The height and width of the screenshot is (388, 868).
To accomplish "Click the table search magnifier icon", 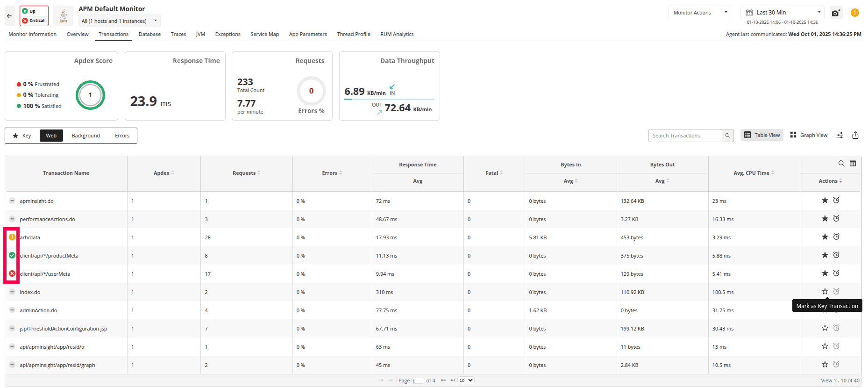I will point(841,164).
